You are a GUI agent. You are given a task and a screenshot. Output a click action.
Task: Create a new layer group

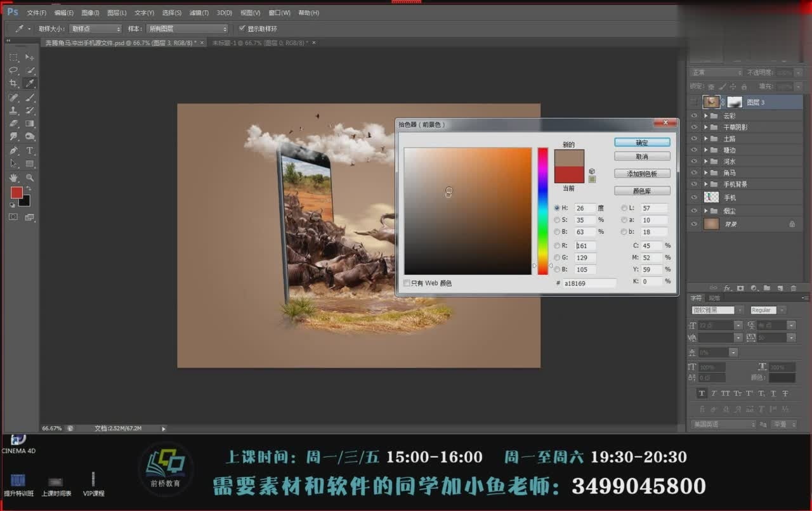(x=767, y=288)
